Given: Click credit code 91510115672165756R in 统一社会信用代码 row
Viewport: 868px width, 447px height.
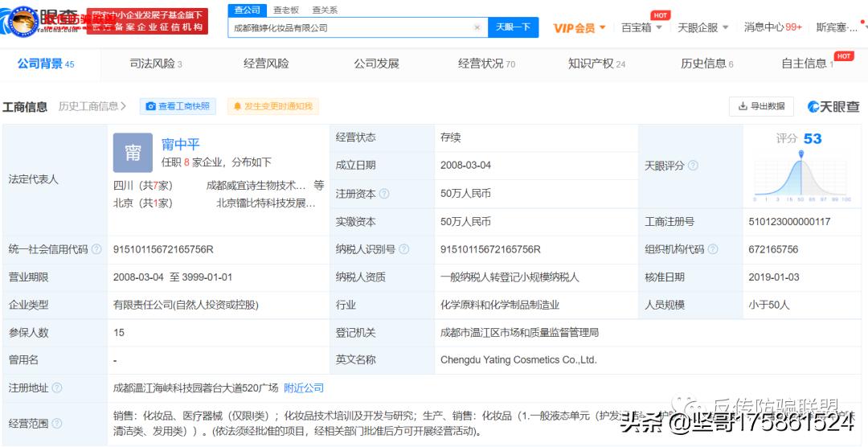Looking at the screenshot, I should point(163,249).
